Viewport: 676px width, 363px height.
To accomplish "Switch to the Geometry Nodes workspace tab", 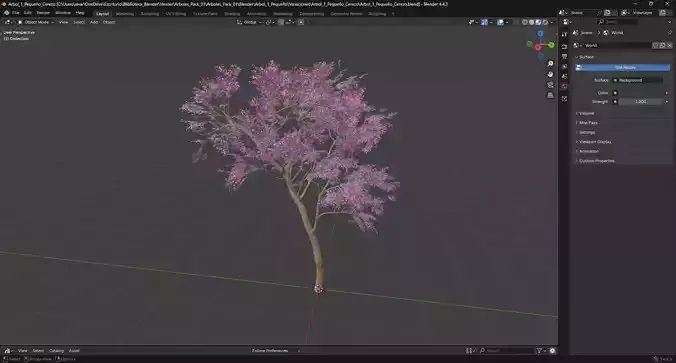I will point(347,14).
